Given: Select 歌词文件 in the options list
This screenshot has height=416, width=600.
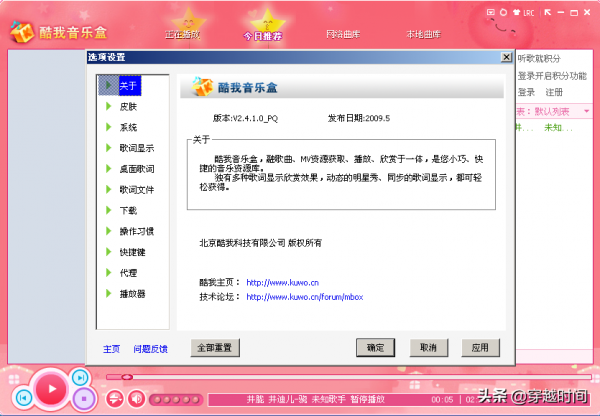Looking at the screenshot, I should point(137,189).
